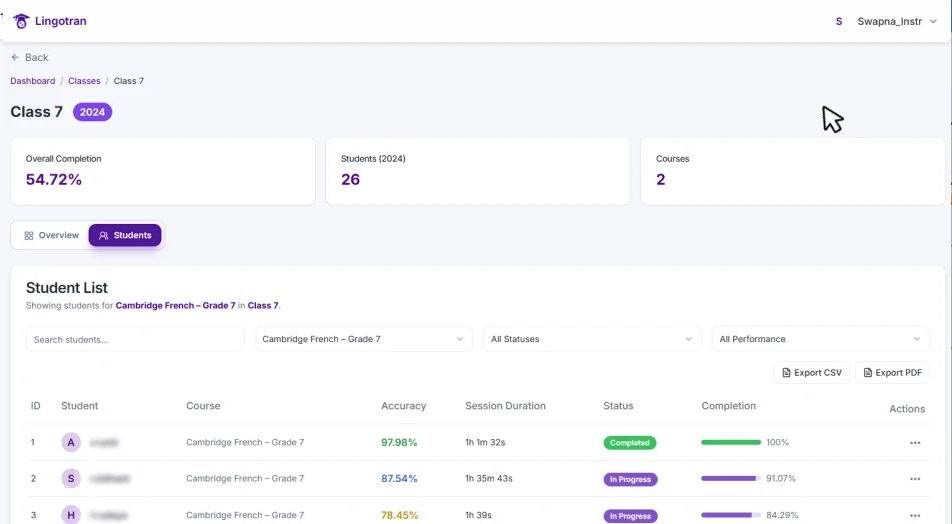
Task: Click the 100% completion progress bar
Action: 730,442
